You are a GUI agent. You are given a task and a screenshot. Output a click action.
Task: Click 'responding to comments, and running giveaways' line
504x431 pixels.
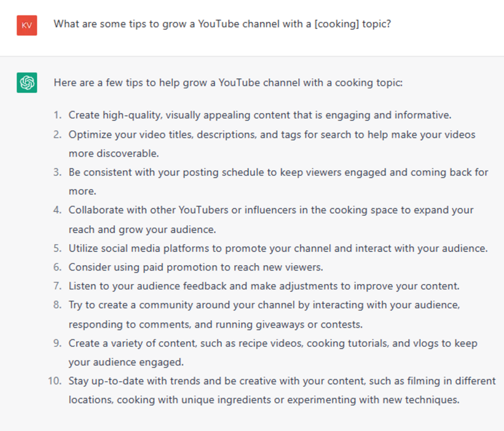click(x=216, y=324)
